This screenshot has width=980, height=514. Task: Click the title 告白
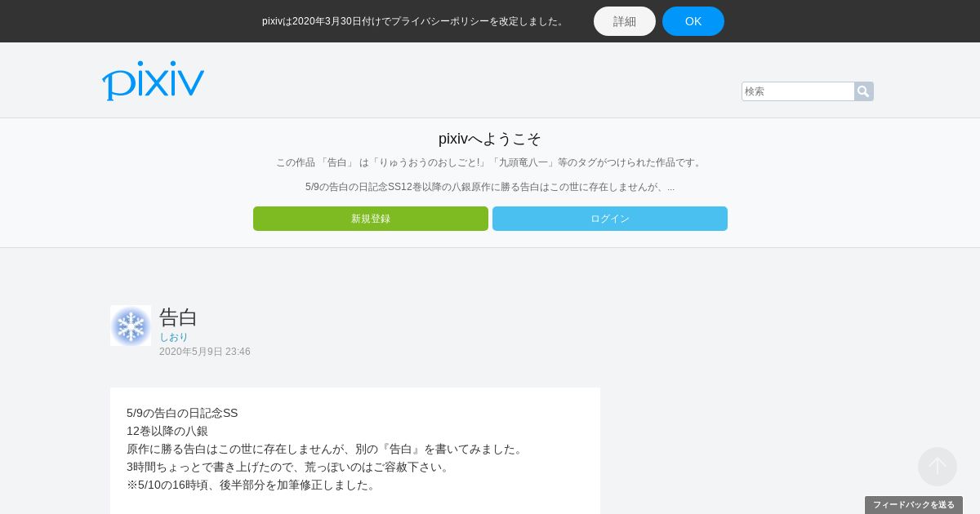[178, 317]
